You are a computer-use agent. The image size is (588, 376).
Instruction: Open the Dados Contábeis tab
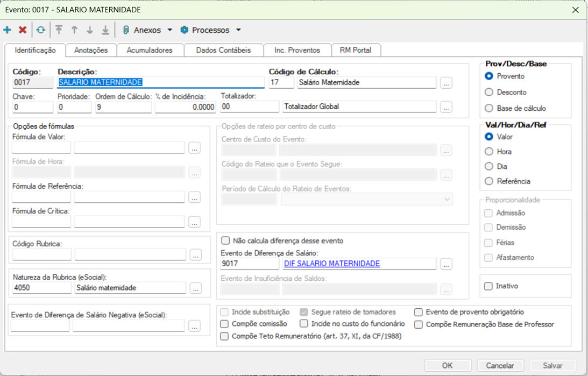(223, 50)
